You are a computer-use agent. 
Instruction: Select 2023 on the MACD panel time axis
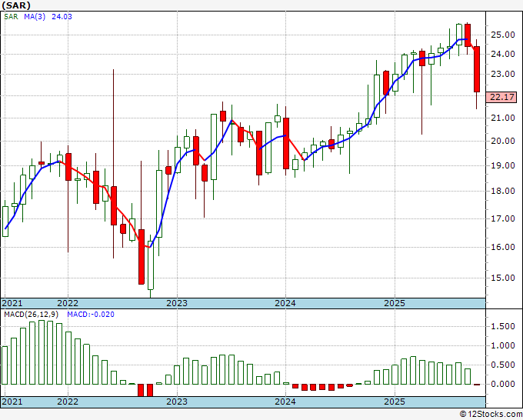(x=177, y=402)
